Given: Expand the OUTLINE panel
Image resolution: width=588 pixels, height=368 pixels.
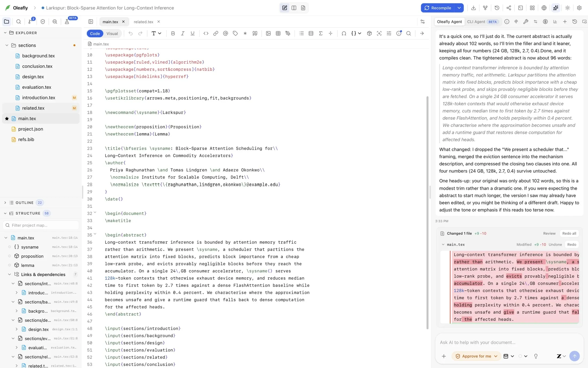Looking at the screenshot, I should 5,203.
